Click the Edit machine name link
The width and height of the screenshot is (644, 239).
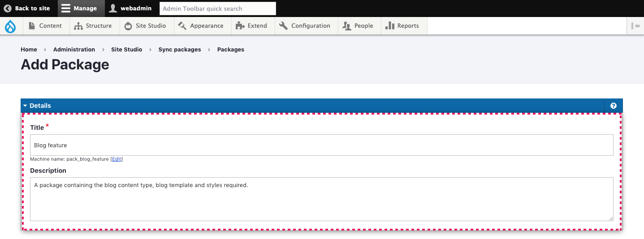point(117,159)
